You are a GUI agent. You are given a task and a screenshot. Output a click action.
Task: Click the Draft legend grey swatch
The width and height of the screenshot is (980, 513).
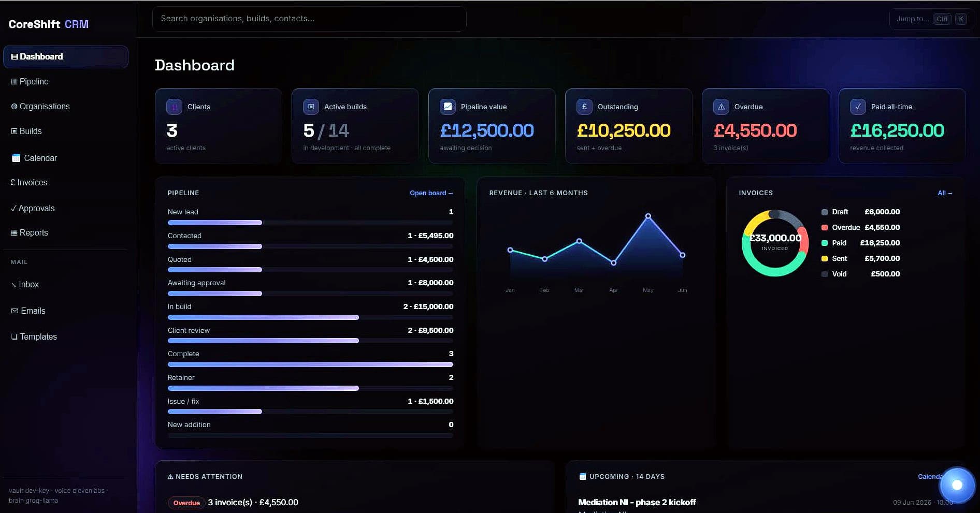pyautogui.click(x=825, y=212)
